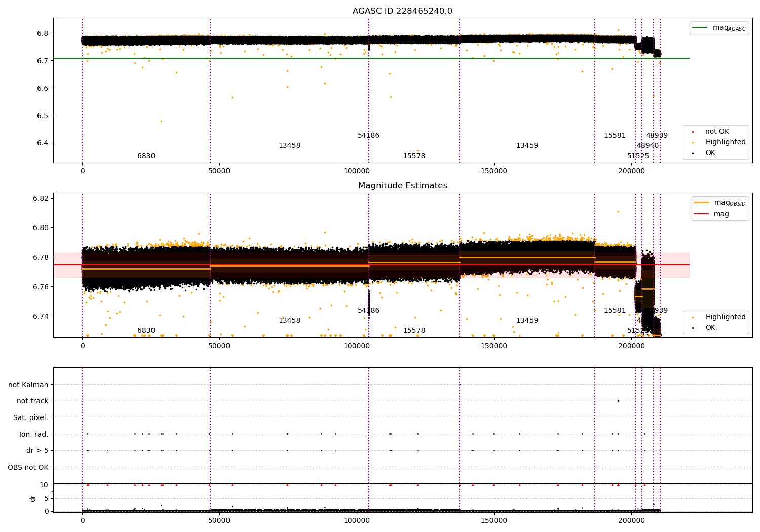Click obsid label 13458 in middle plot
The image size is (760, 532).
pyautogui.click(x=289, y=321)
